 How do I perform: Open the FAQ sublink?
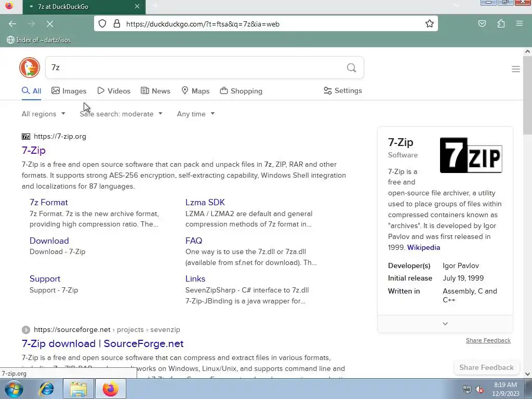(194, 241)
